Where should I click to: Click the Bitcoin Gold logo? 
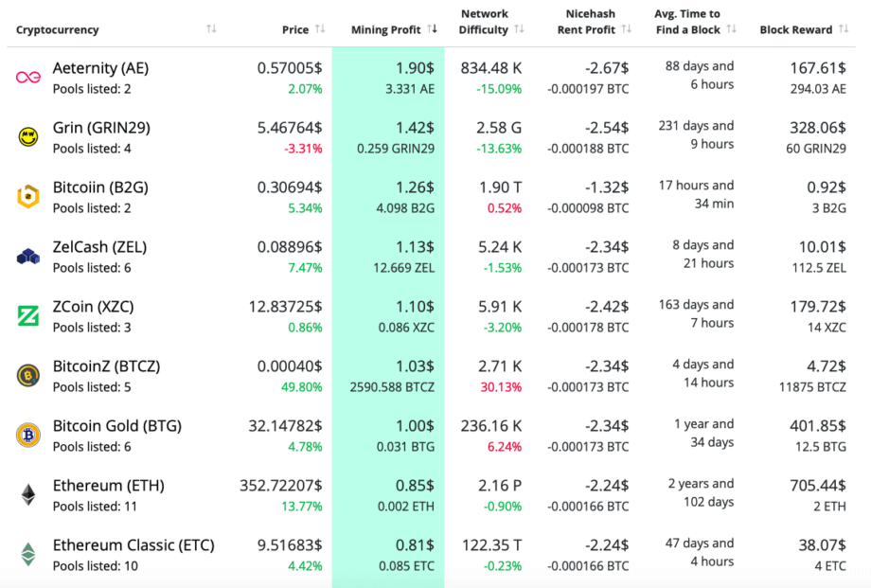point(28,436)
